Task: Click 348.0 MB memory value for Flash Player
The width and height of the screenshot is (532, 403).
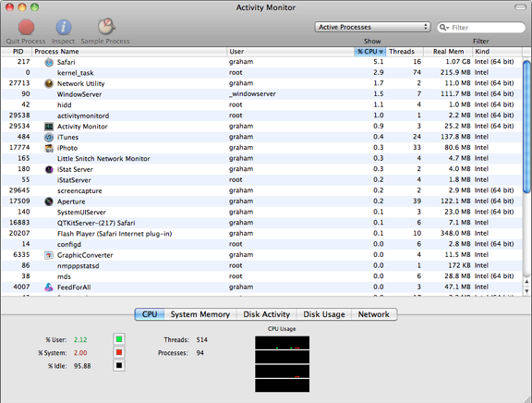Action: tap(455, 233)
